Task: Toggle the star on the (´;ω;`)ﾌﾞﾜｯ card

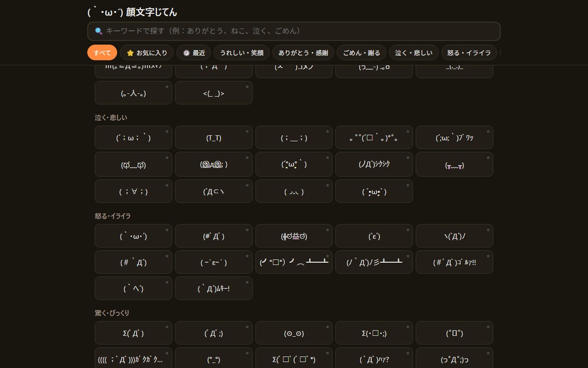Action: pyautogui.click(x=488, y=132)
